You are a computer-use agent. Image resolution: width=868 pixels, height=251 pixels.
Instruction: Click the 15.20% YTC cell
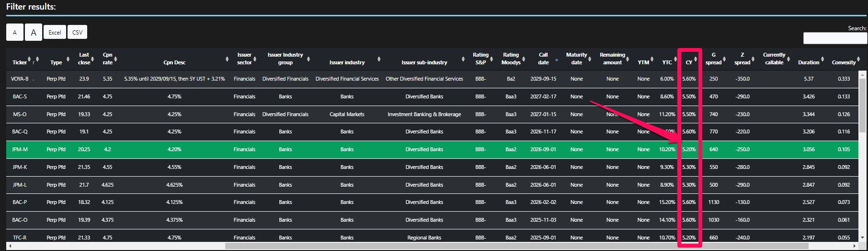(667, 202)
